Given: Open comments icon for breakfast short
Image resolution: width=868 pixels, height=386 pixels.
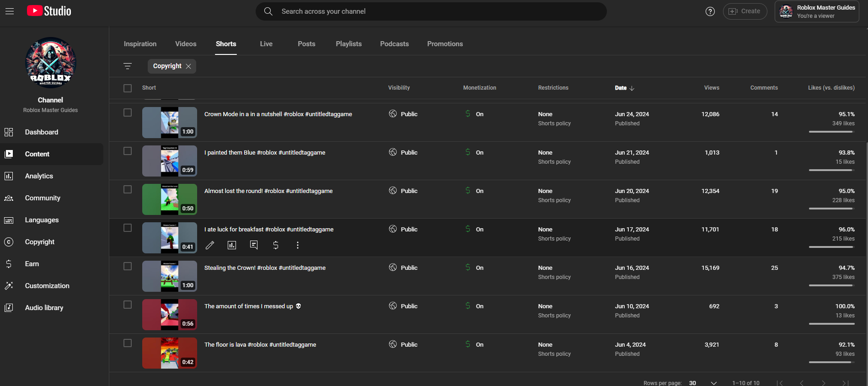Looking at the screenshot, I should point(254,245).
